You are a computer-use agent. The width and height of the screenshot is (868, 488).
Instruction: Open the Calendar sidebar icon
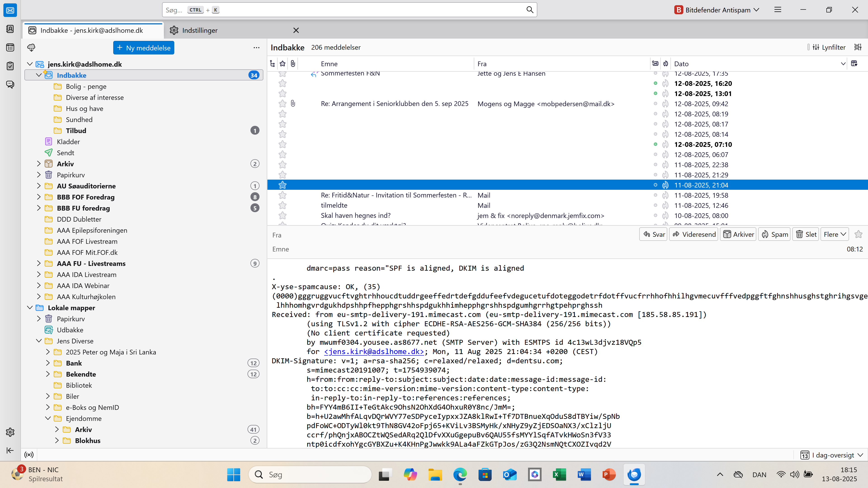10,47
